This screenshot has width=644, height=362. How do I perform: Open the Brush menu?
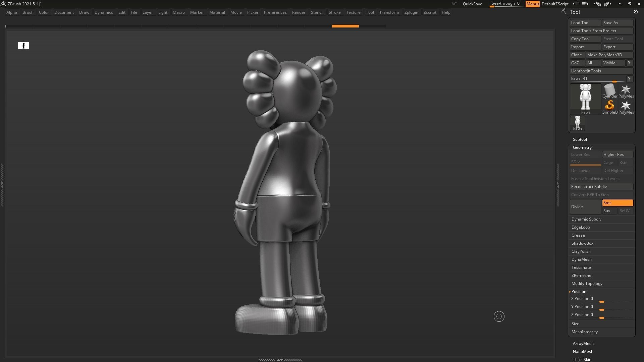coord(28,12)
